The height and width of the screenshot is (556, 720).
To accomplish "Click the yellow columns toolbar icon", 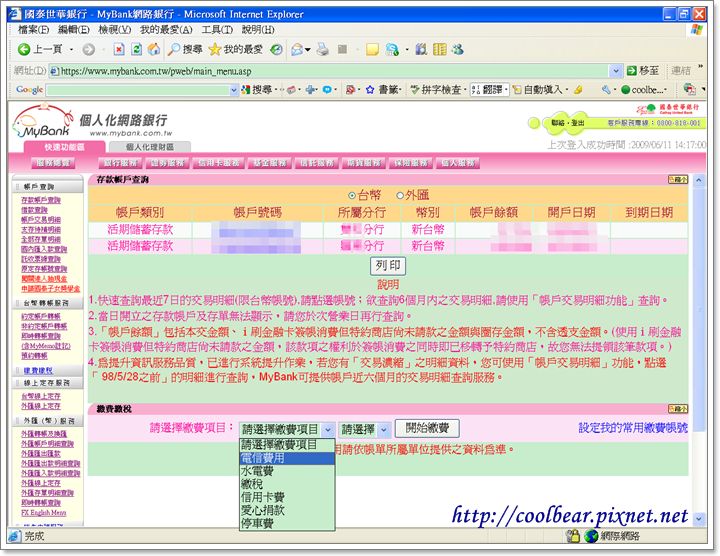I will [x=439, y=49].
